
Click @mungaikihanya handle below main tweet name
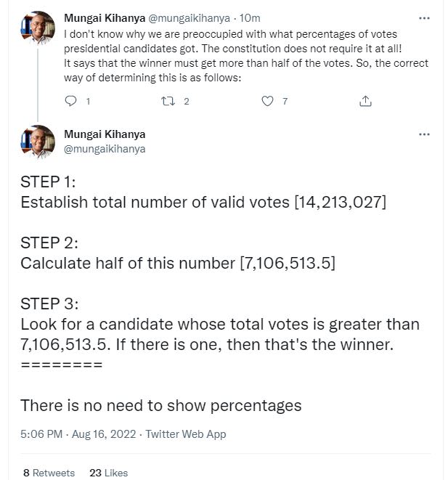[x=105, y=149]
